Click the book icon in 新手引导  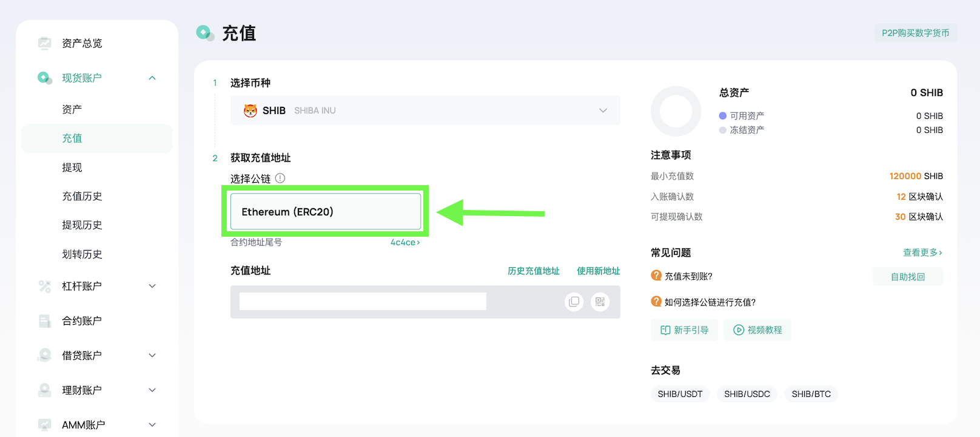click(665, 330)
